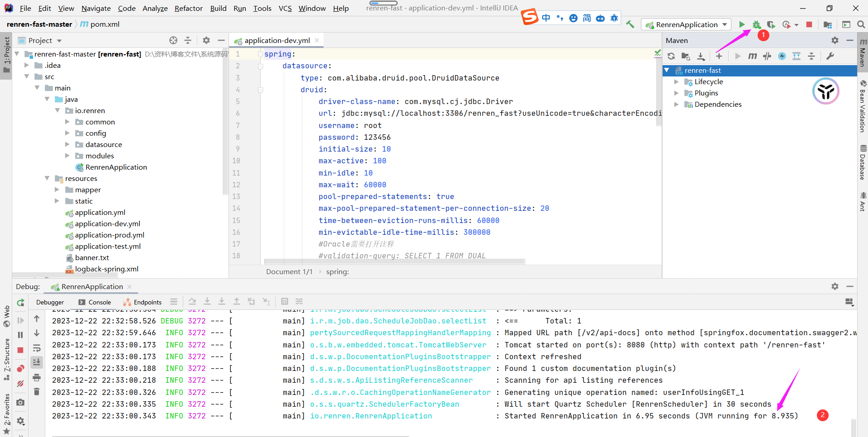Clear all console output with trash icon
This screenshot has height=437, width=868.
(37, 391)
